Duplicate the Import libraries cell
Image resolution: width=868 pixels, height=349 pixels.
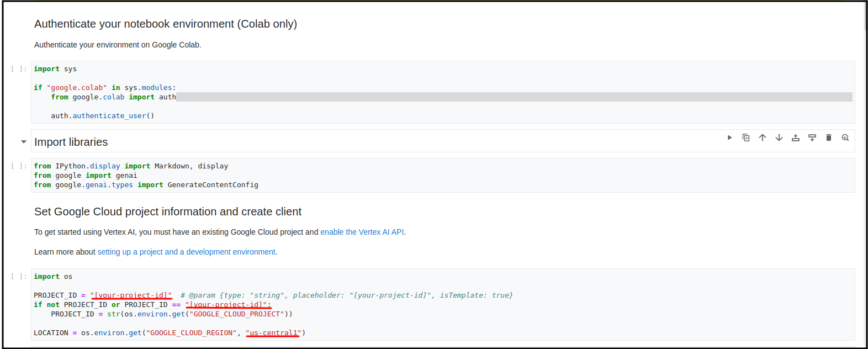pos(746,138)
